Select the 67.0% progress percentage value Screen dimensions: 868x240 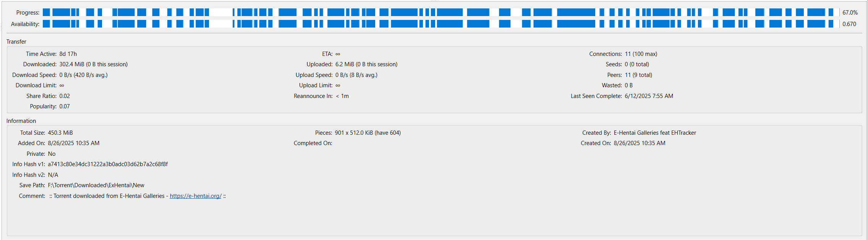[850, 13]
